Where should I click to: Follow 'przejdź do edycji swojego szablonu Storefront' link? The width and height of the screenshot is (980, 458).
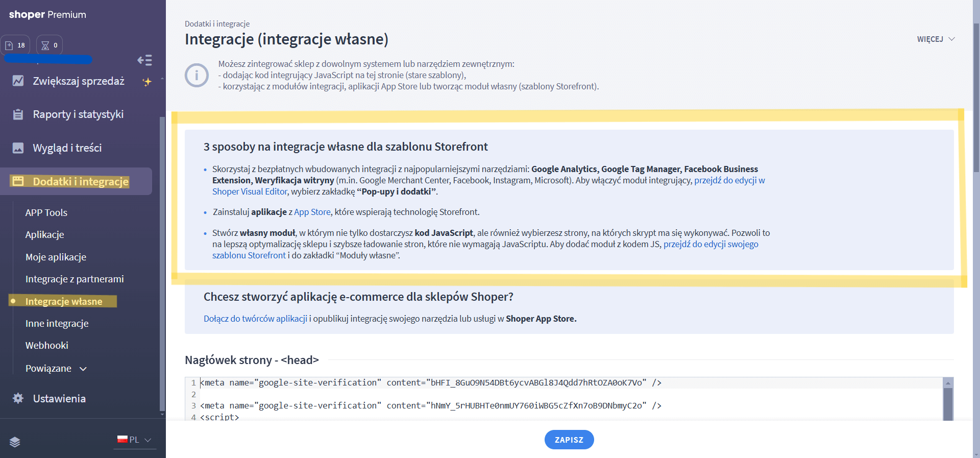click(710, 244)
